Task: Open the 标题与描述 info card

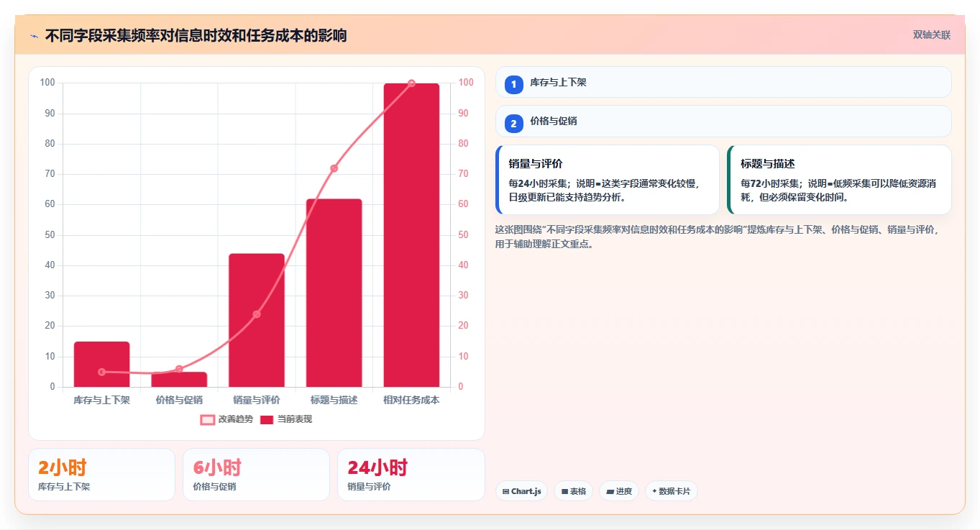Action: (x=839, y=180)
